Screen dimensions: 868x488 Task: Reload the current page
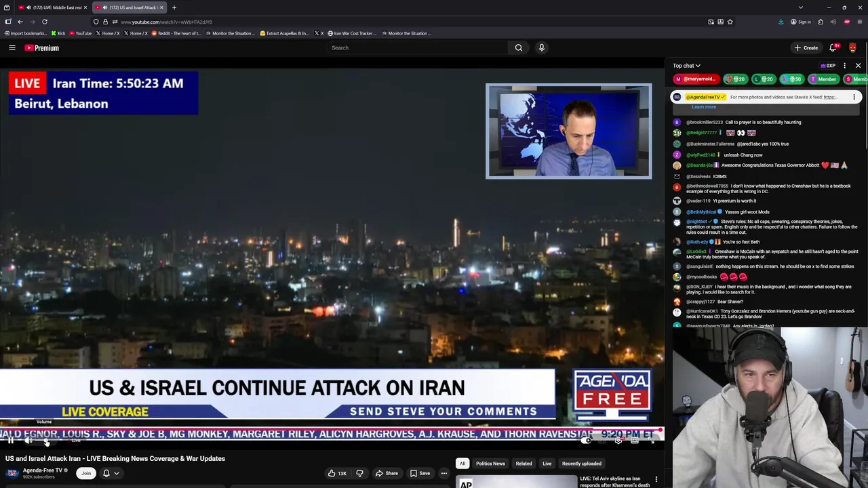(45, 22)
